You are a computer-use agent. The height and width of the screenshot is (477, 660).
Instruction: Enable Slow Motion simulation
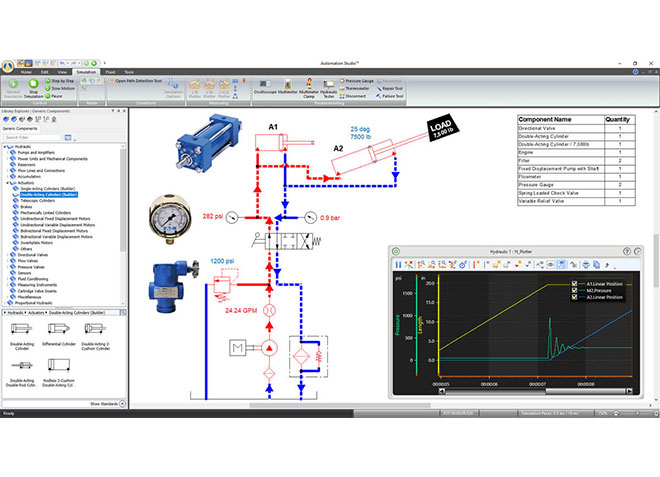[x=60, y=88]
